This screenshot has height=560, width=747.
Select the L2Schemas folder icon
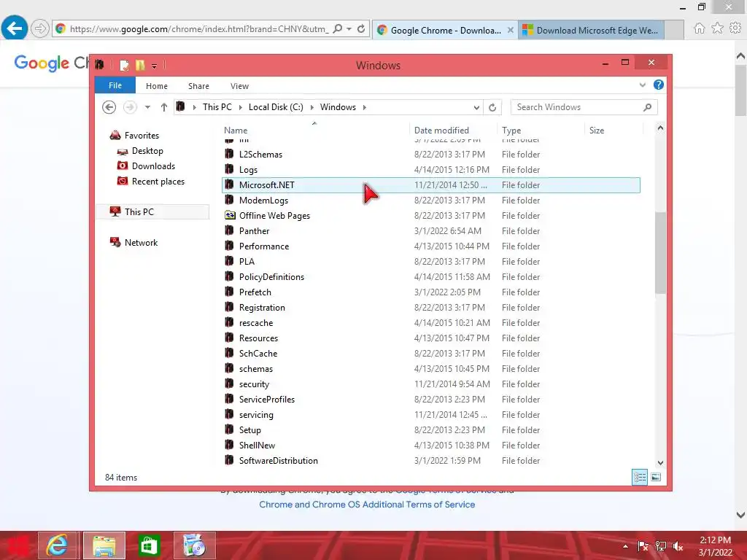click(x=229, y=155)
